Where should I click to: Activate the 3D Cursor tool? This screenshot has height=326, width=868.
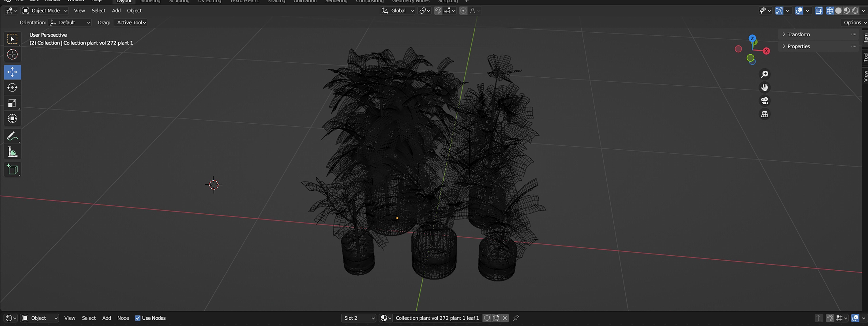tap(12, 55)
